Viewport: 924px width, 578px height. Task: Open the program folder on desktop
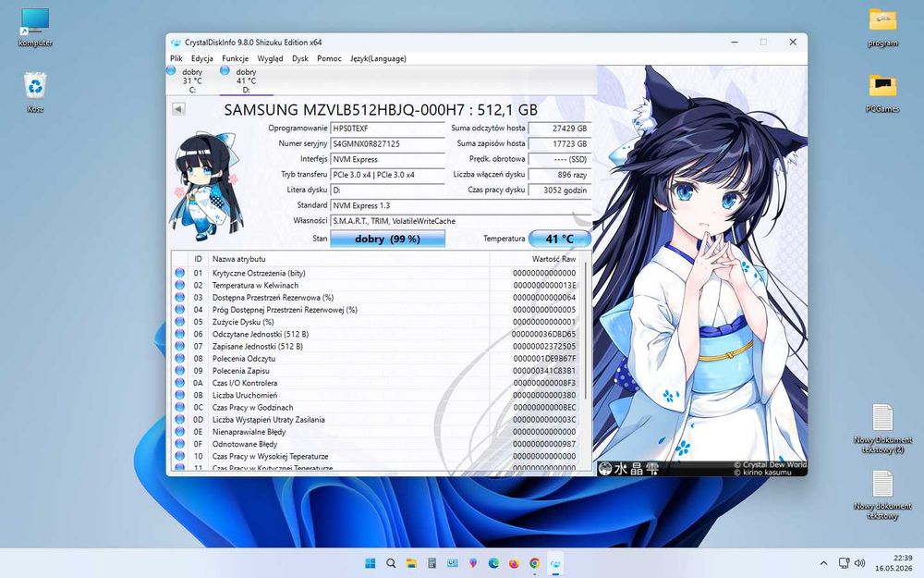(882, 28)
